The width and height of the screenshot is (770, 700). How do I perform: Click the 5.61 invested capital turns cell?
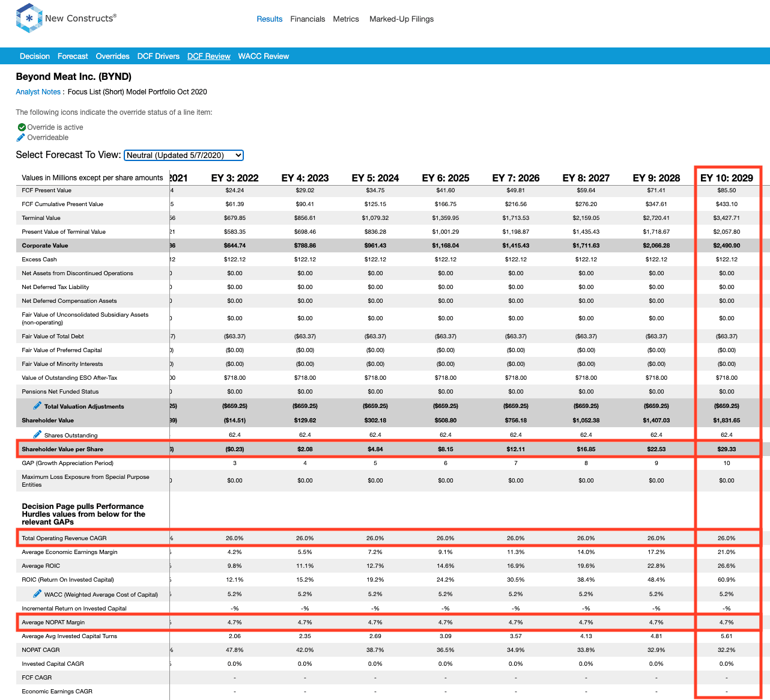[x=727, y=636]
